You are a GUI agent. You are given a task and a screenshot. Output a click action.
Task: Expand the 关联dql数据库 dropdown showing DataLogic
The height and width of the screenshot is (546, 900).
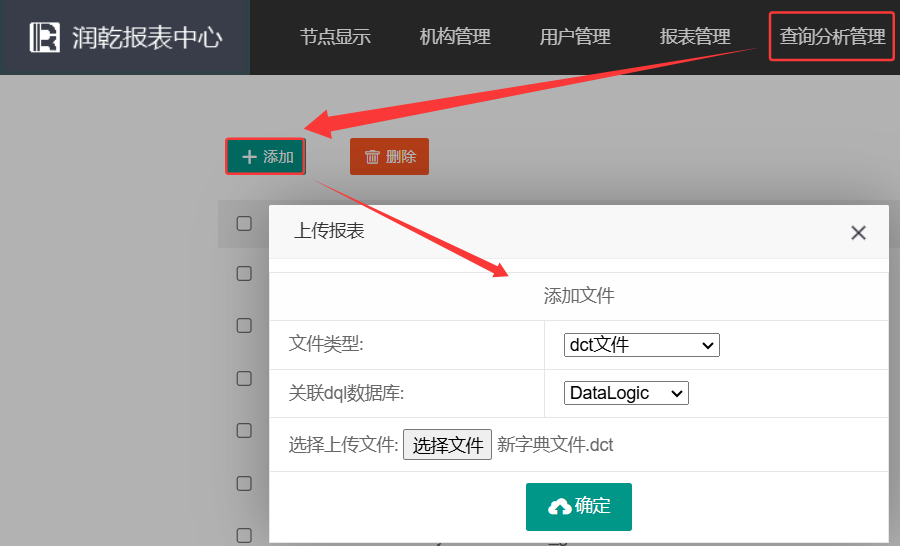click(626, 393)
